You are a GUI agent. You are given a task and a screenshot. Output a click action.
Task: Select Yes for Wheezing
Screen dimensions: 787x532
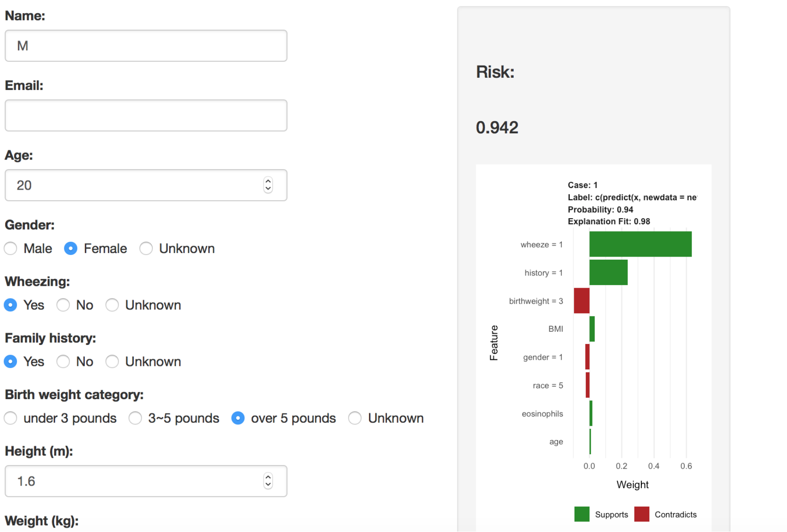click(x=10, y=305)
